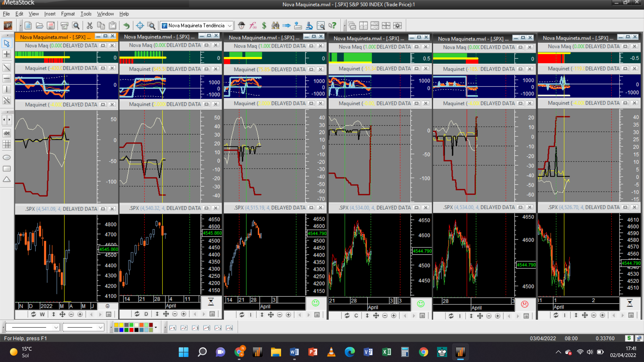The height and width of the screenshot is (362, 644).
Task: Click the Undo arrow in toolbar
Action: pos(126,25)
